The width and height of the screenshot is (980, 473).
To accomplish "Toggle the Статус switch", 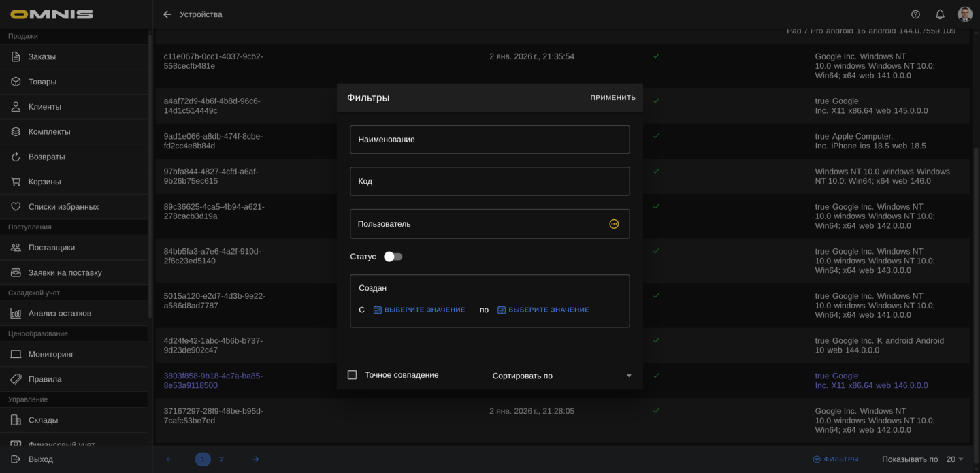I will pyautogui.click(x=393, y=257).
